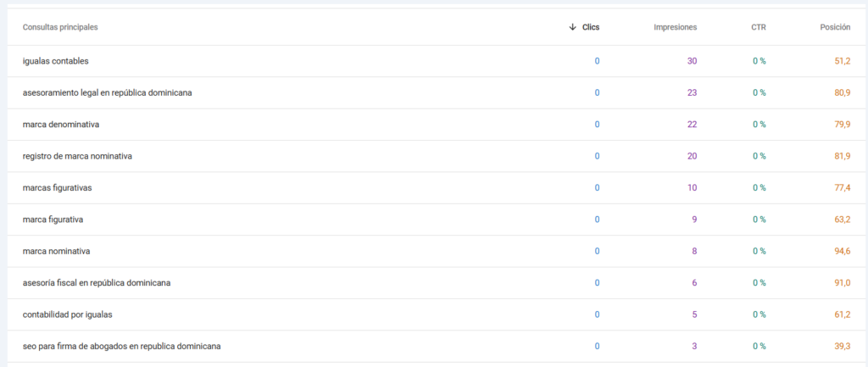Select 'asesoramiento legal en república dominicana' query
Viewport: 868px width, 367px height.
[108, 93]
